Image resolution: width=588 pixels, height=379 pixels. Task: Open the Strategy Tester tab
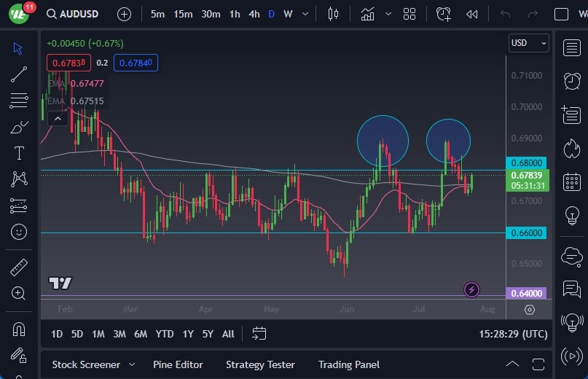coord(260,364)
